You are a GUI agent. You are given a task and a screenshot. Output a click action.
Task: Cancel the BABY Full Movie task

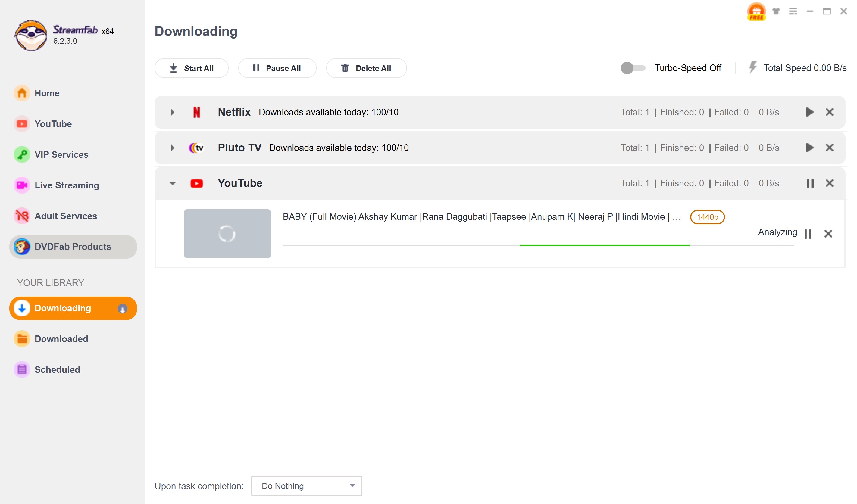828,234
